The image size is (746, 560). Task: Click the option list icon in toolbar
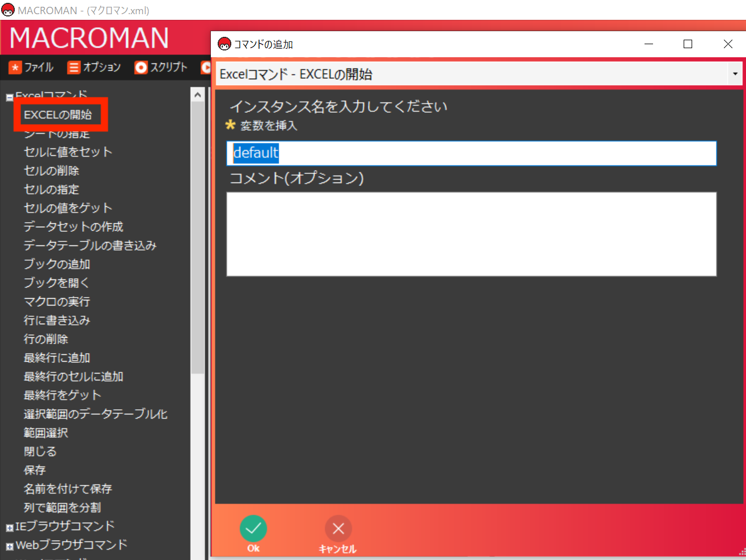tap(74, 67)
